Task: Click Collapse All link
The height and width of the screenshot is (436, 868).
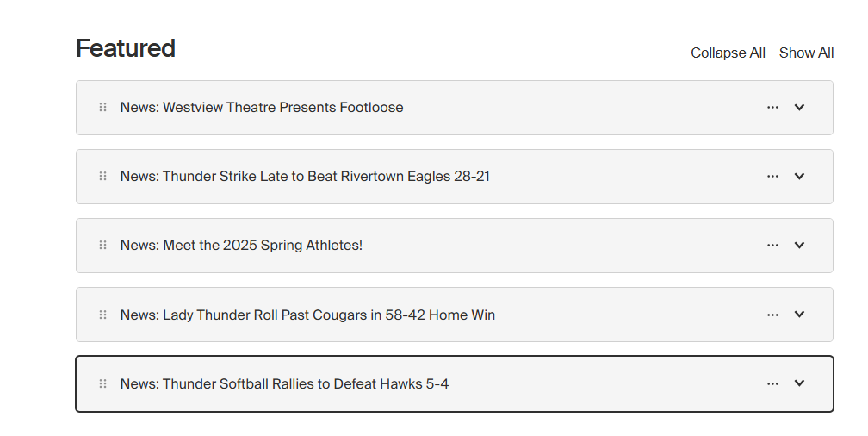Action: coord(728,53)
